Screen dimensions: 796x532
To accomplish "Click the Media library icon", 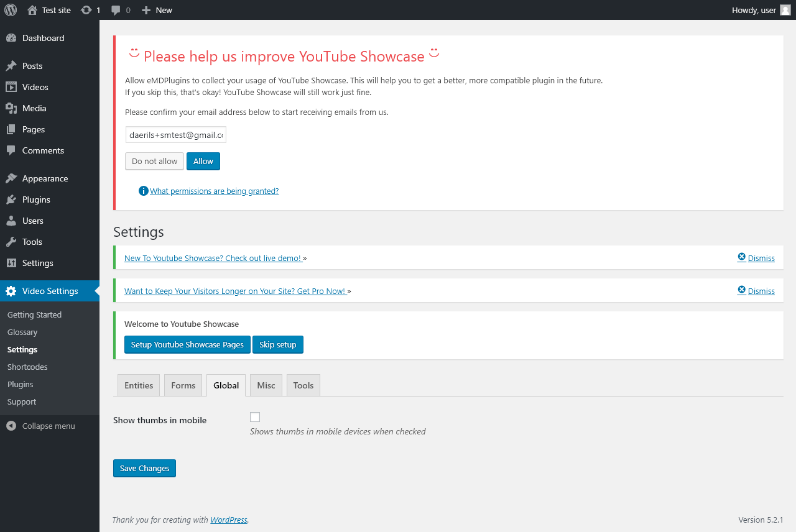I will point(11,108).
